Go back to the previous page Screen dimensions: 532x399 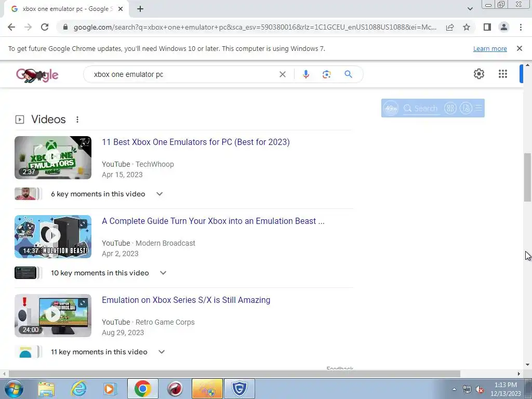(11, 27)
